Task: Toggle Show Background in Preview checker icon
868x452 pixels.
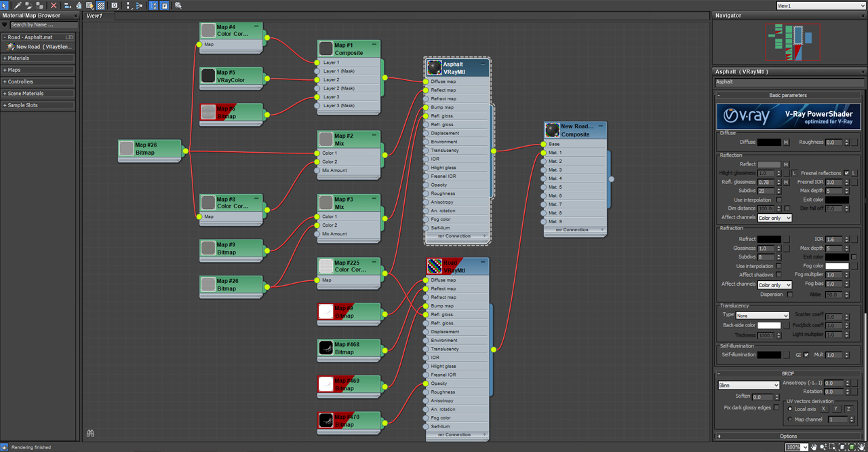Action: pyautogui.click(x=100, y=5)
